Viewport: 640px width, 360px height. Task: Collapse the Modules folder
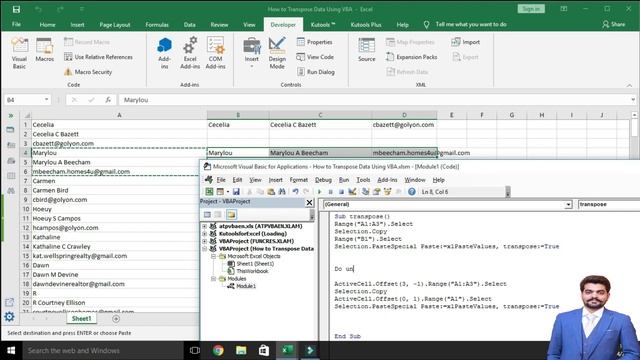(x=213, y=278)
